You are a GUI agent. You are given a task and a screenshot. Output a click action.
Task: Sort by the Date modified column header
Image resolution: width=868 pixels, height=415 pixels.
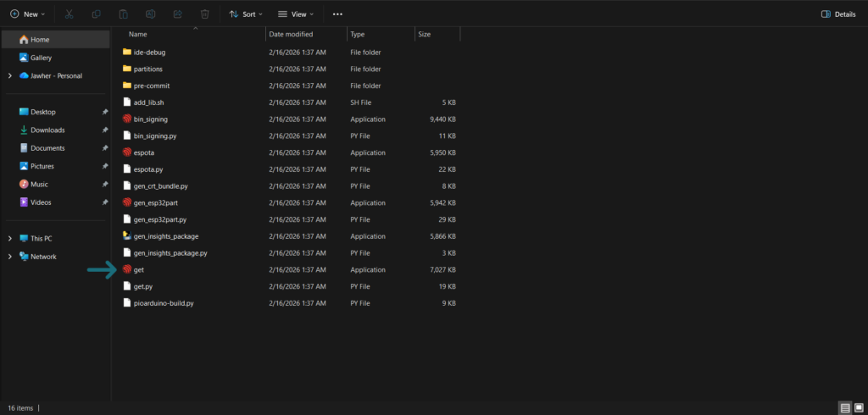tap(291, 34)
